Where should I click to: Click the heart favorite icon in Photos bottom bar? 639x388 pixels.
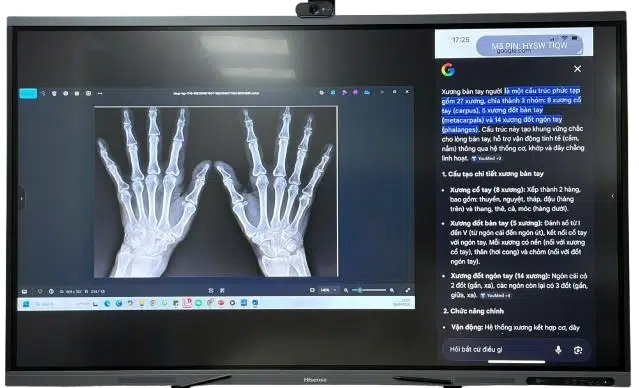pos(40,291)
